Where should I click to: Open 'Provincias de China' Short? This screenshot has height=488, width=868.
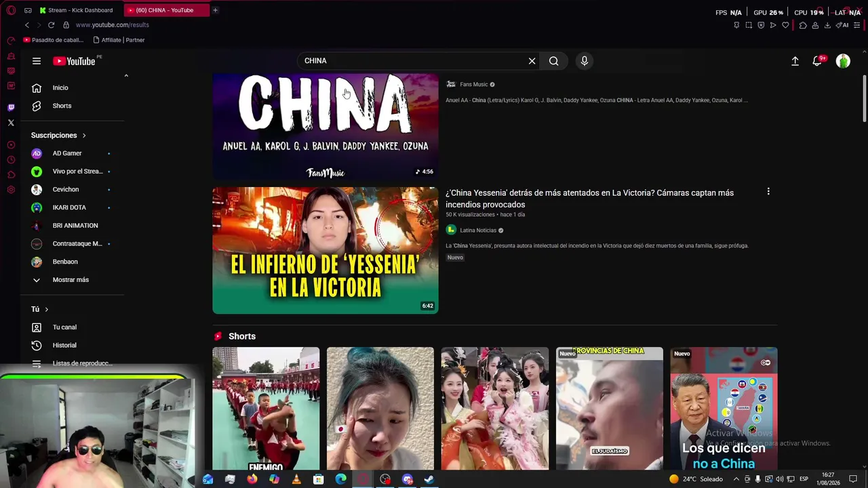pyautogui.click(x=610, y=409)
